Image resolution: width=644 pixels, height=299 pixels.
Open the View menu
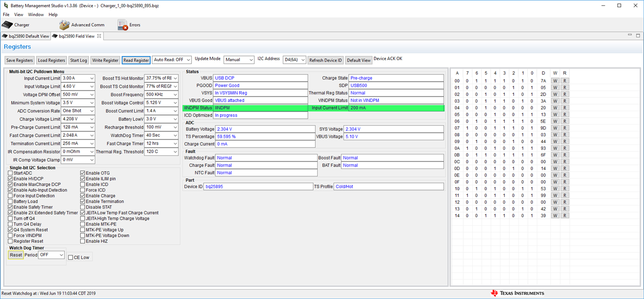(18, 15)
